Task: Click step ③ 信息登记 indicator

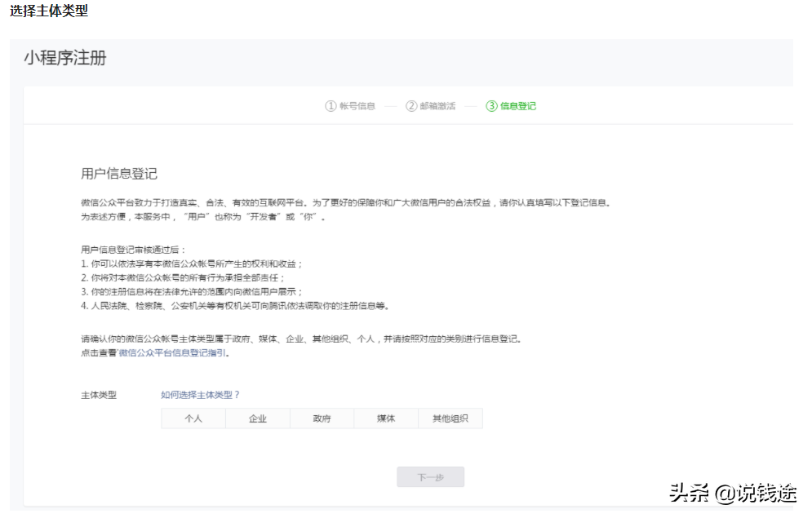Action: pyautogui.click(x=512, y=105)
